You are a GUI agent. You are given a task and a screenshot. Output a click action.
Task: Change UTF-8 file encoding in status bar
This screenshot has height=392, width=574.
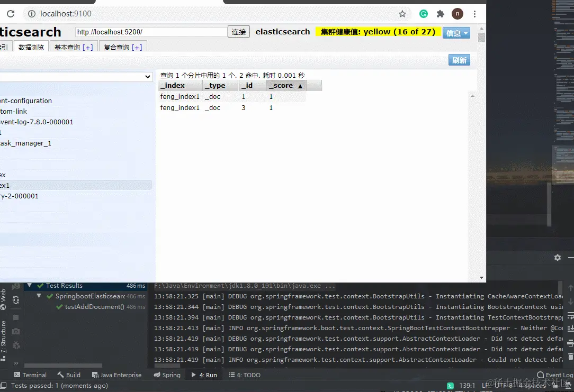tap(504, 385)
